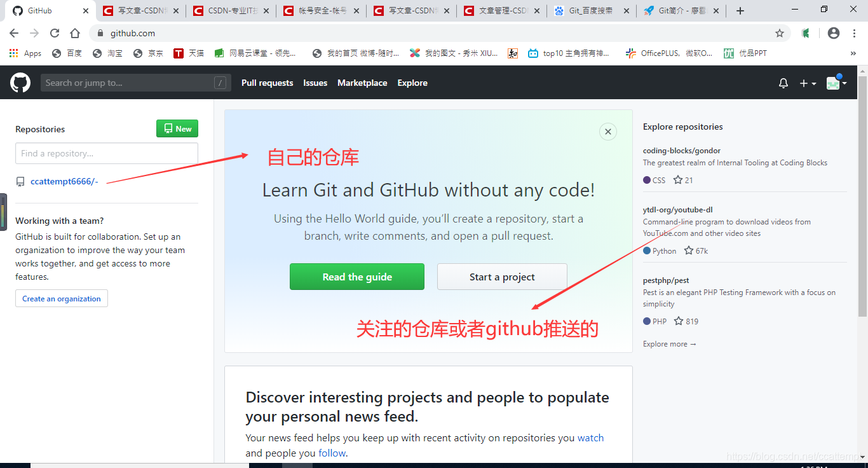868x468 pixels.
Task: Go back with browser back arrow
Action: 14,33
